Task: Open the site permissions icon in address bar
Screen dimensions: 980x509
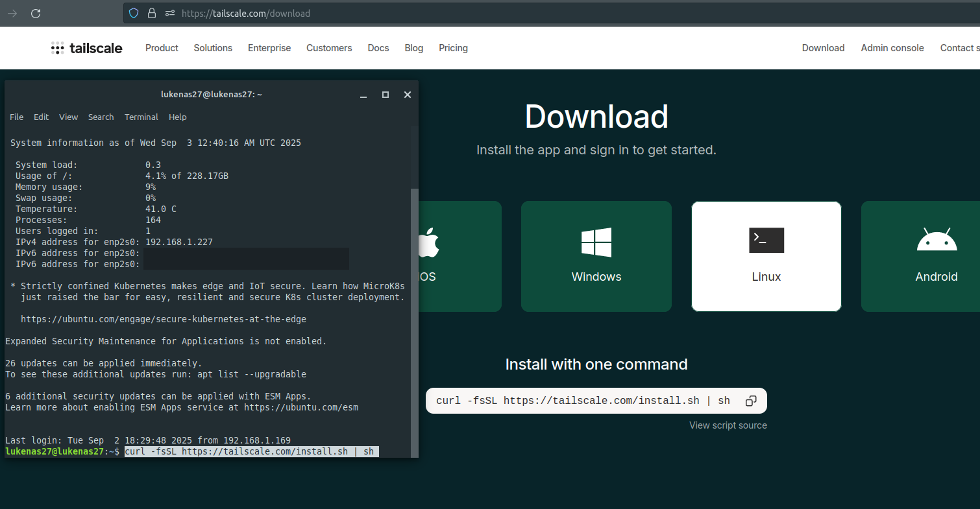Action: (x=170, y=13)
